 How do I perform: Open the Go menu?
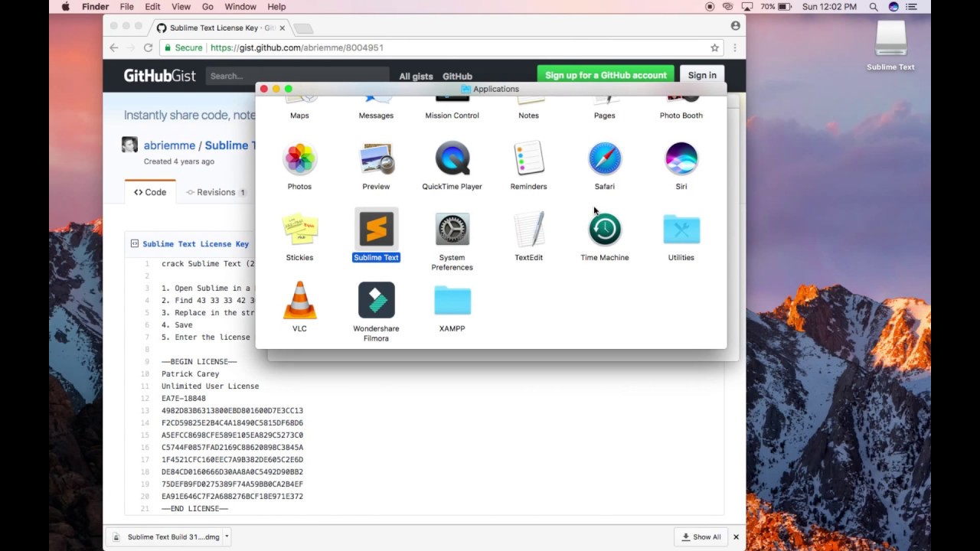(x=207, y=7)
